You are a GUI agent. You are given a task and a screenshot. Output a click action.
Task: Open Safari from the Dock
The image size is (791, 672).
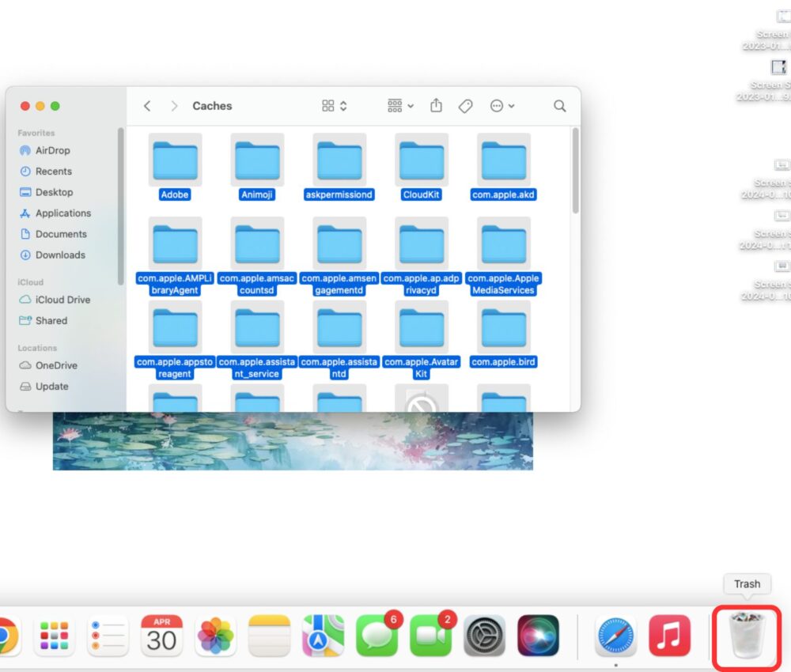[615, 635]
